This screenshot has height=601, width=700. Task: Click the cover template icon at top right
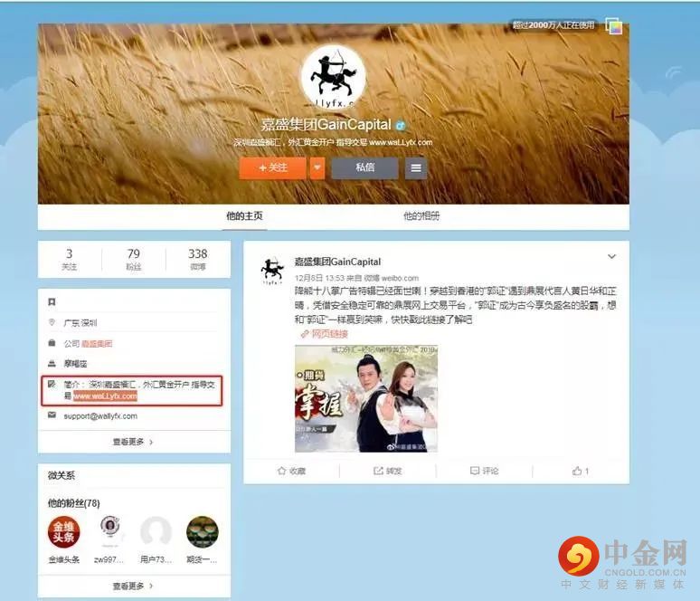613,26
